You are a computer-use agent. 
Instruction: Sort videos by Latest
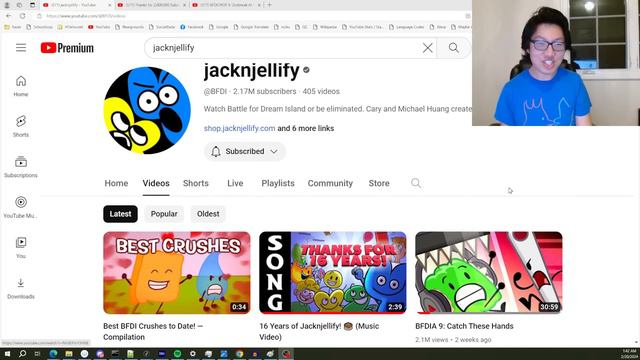click(120, 214)
